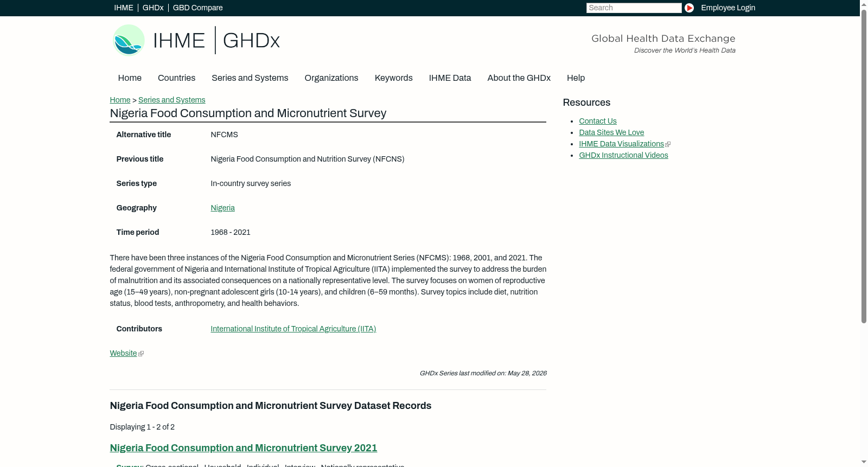Click the GHDx wordmark in the header
Image resolution: width=868 pixels, height=467 pixels.
251,41
